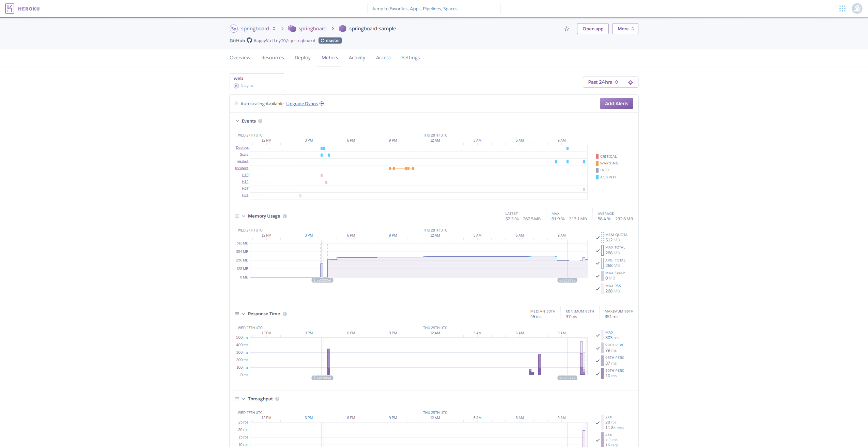Click the Incident events row link
The image size is (868, 447).
(x=242, y=168)
